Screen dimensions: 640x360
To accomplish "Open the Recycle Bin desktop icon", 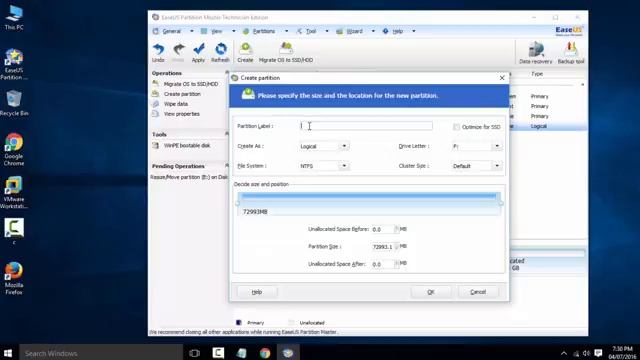I will (x=14, y=103).
